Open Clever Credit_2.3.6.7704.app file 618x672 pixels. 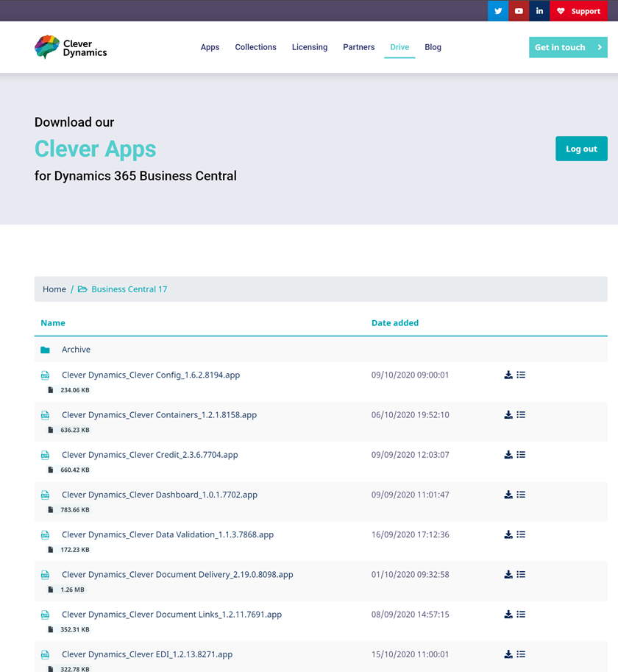point(150,455)
